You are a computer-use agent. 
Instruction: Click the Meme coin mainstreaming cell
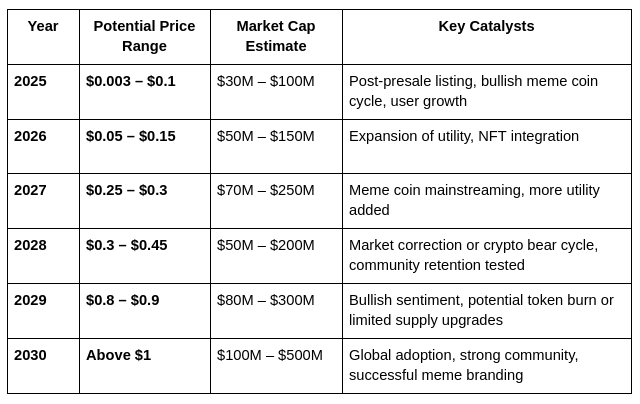click(x=474, y=200)
